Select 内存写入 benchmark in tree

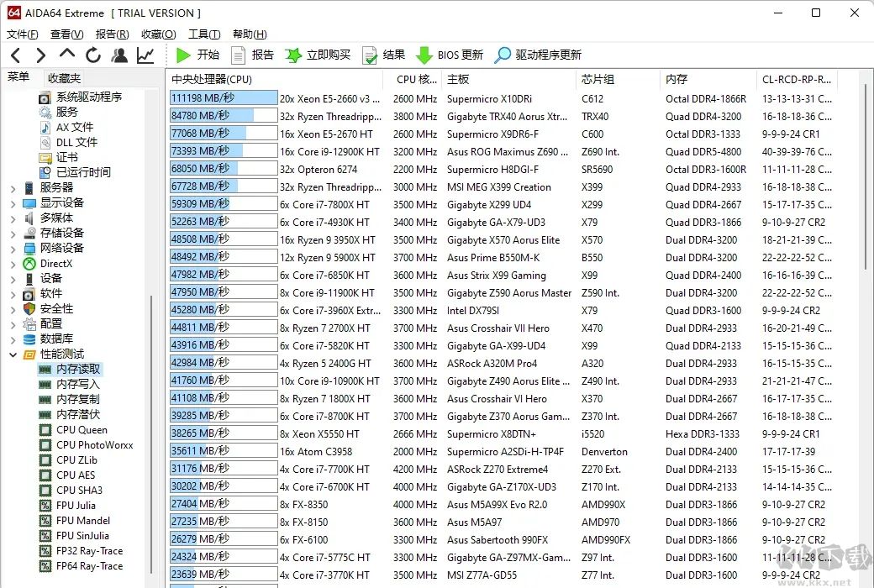point(77,384)
